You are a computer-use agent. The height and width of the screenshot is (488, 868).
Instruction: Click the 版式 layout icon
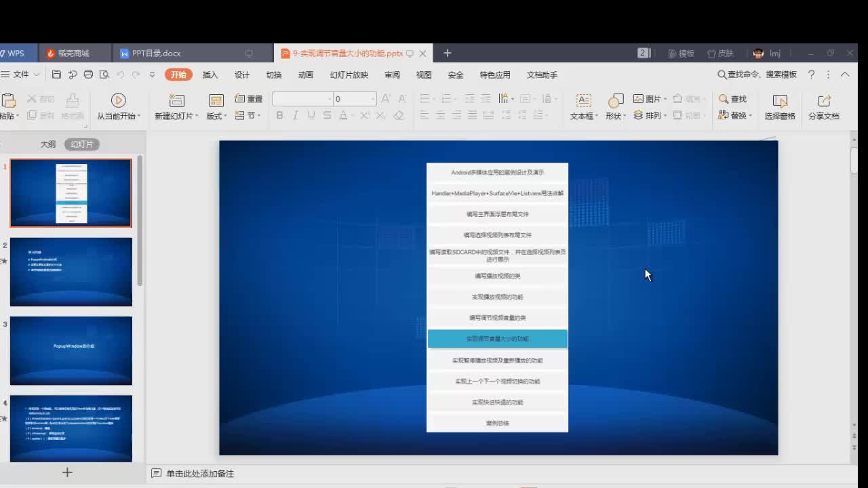click(216, 100)
